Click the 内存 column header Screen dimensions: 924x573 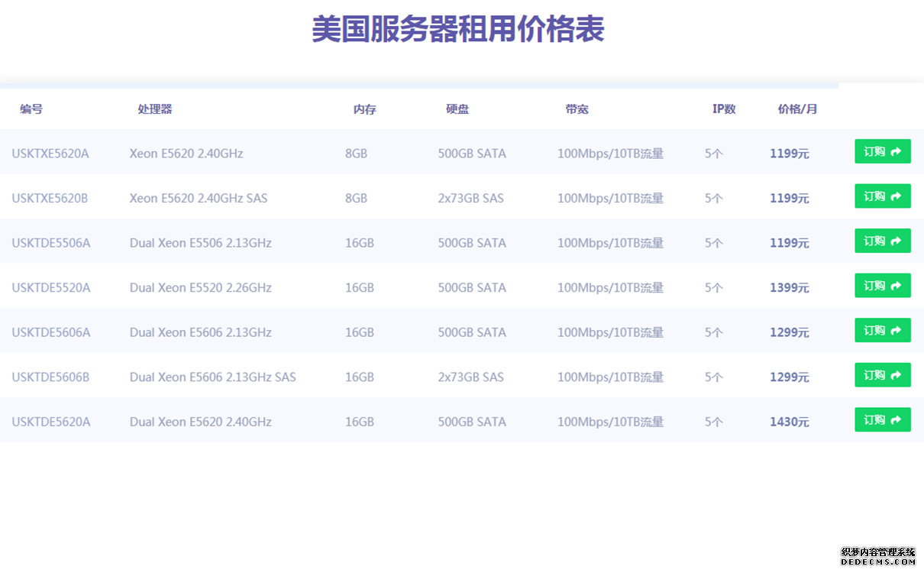pos(364,109)
